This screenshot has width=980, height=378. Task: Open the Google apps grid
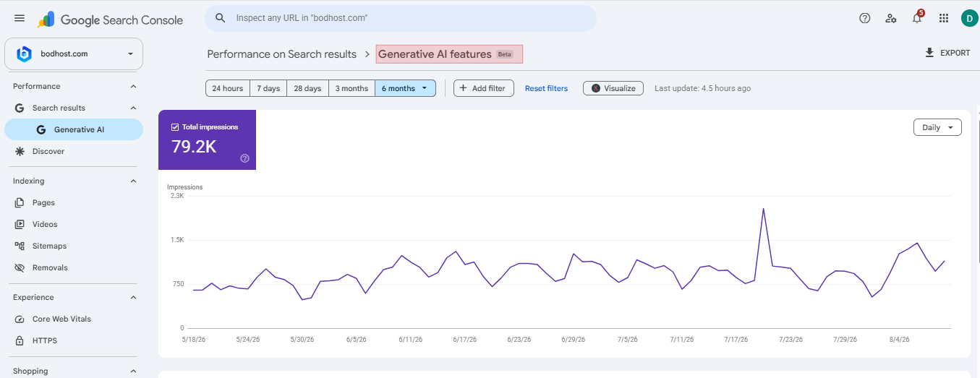tap(943, 18)
